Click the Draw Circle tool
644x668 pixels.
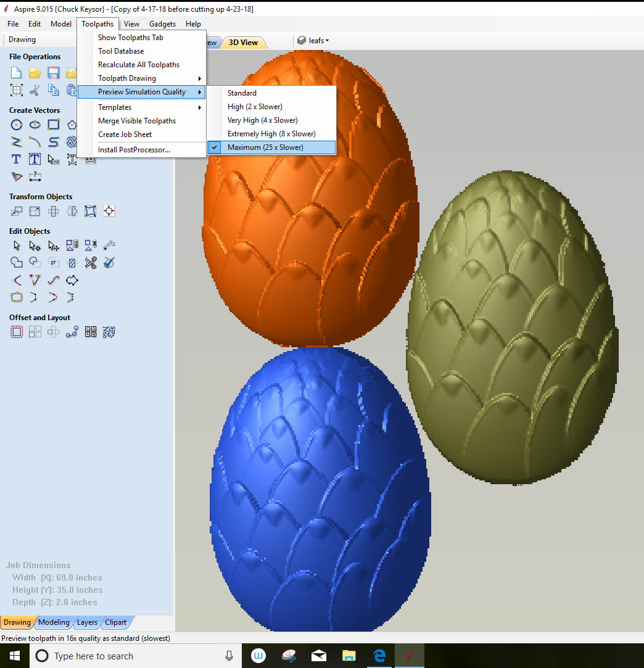17,125
